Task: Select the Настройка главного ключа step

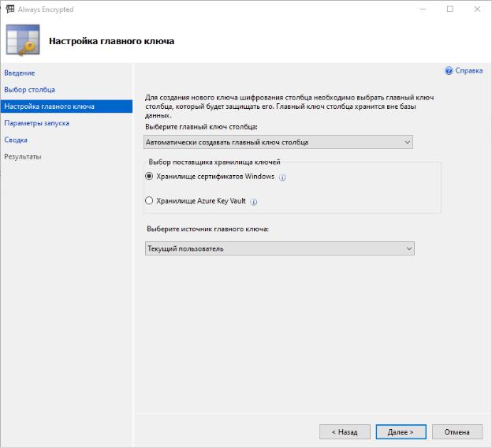Action: click(66, 106)
